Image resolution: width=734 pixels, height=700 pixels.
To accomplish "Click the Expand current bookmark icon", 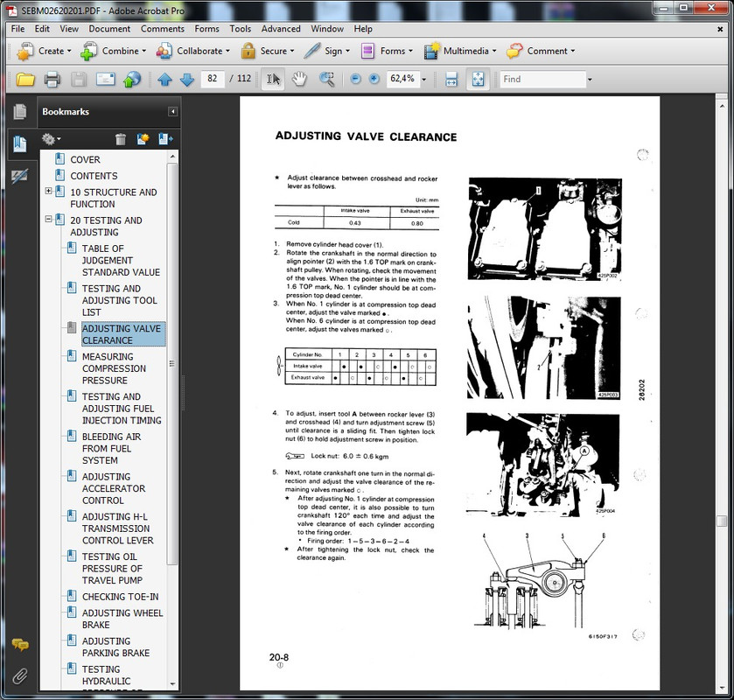I will point(165,139).
